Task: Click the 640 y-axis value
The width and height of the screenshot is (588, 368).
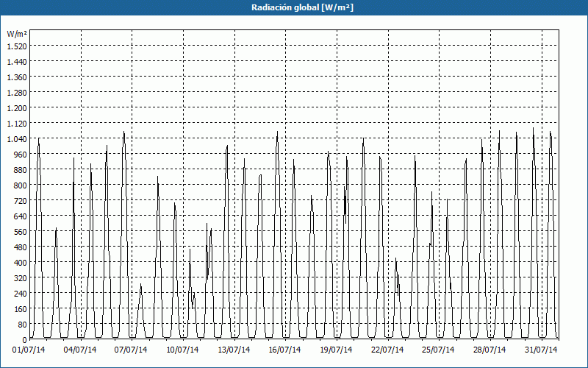Action: tap(21, 216)
